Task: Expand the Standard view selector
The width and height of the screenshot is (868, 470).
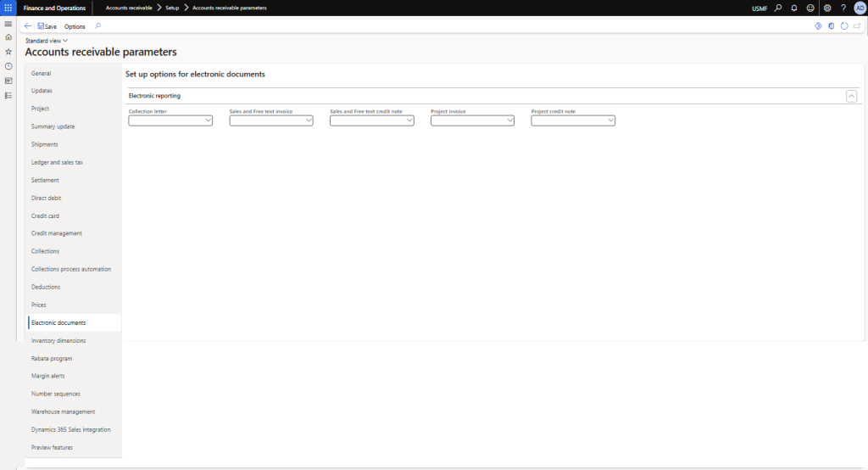Action: (x=47, y=40)
